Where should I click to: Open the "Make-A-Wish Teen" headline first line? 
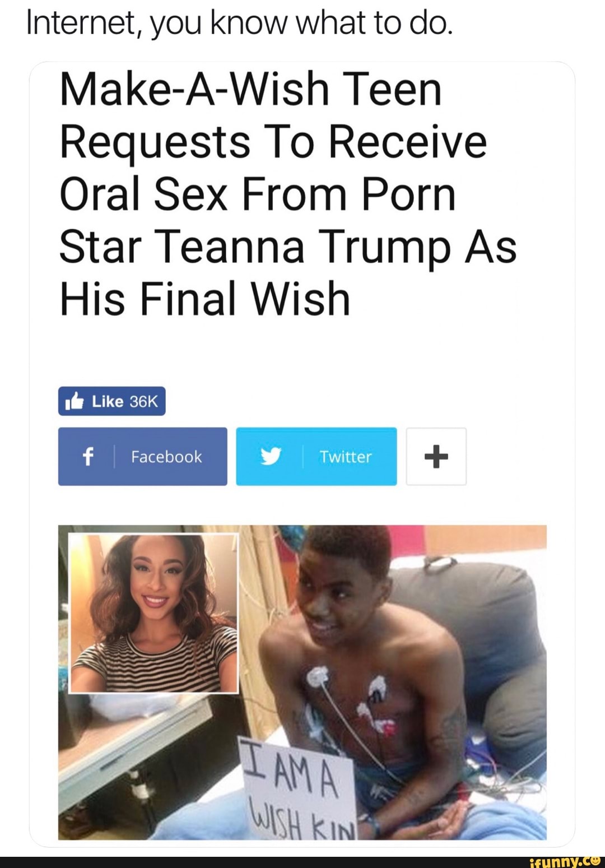pos(251,90)
